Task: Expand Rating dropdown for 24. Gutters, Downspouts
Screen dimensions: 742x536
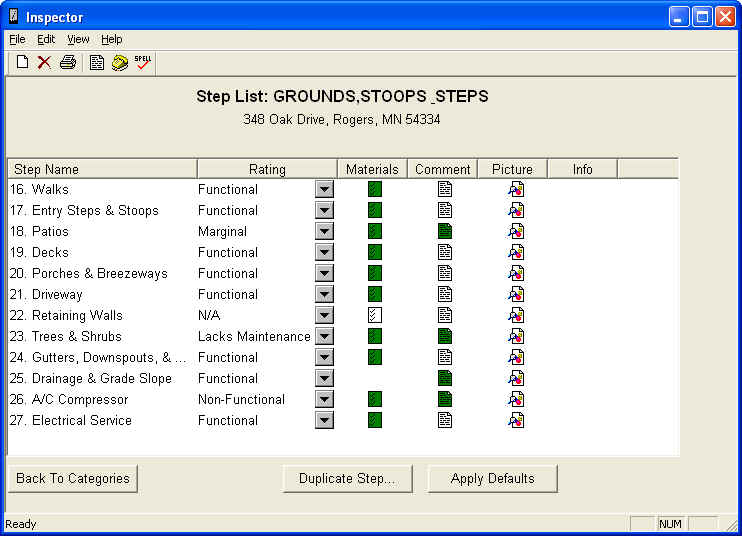Action: pos(324,357)
